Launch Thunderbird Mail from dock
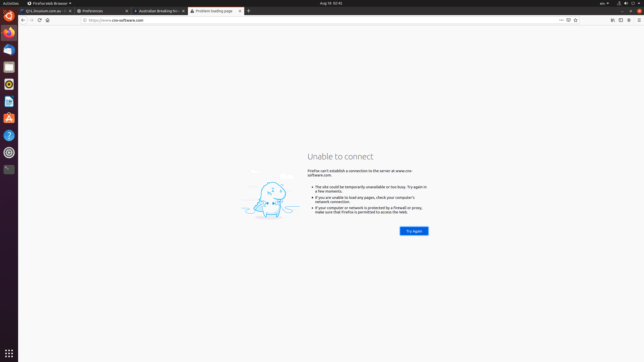This screenshot has height=362, width=644. (x=9, y=50)
